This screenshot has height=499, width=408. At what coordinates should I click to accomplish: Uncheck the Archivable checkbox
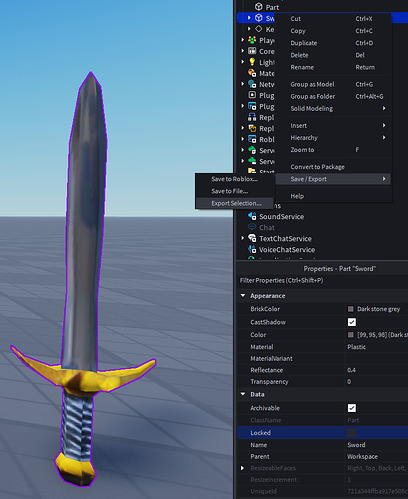352,408
